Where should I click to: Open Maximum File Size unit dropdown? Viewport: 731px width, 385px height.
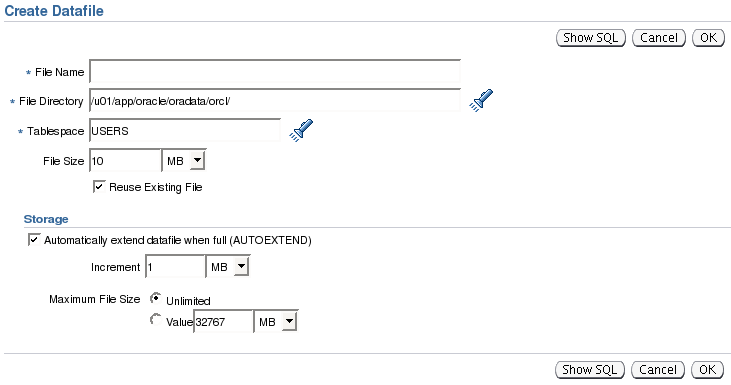(276, 322)
